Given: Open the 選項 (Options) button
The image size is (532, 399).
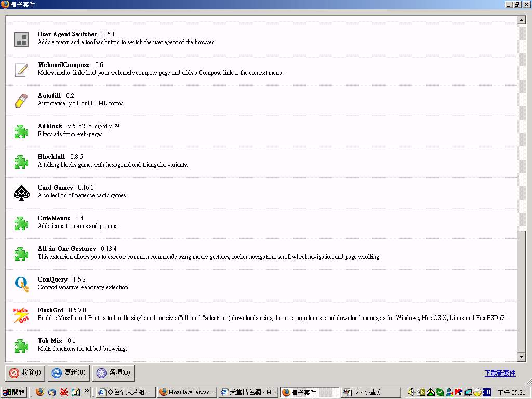Looking at the screenshot, I should (114, 373).
